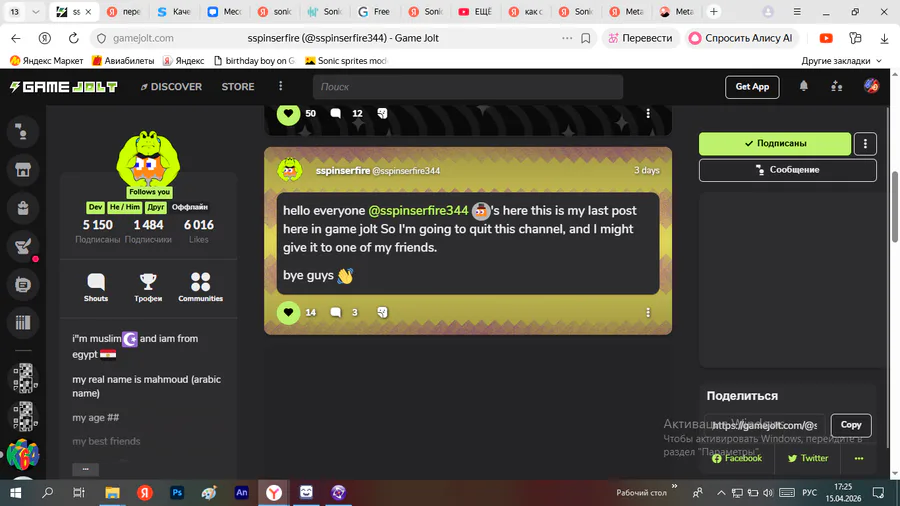Open the 5 150 Подписаны following count
Image resolution: width=900 pixels, height=506 pixels.
[x=98, y=231]
